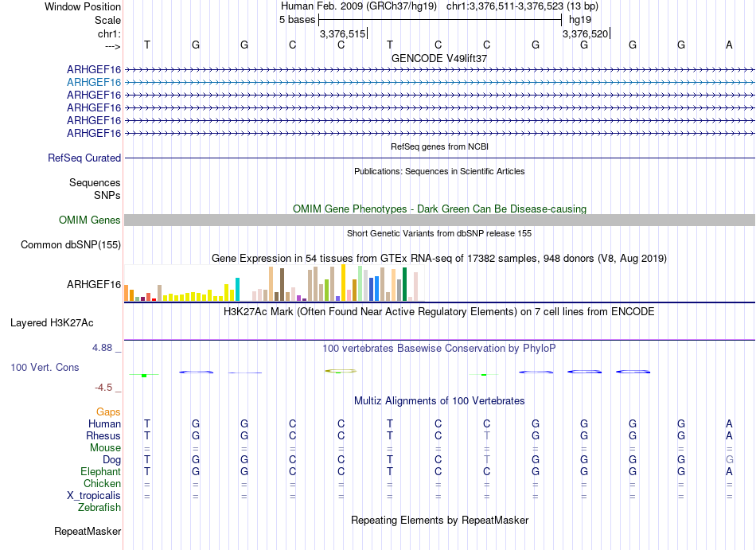Screen dimensions: 756x550
Task: Select the Rhesus species row label
Action: click(103, 435)
